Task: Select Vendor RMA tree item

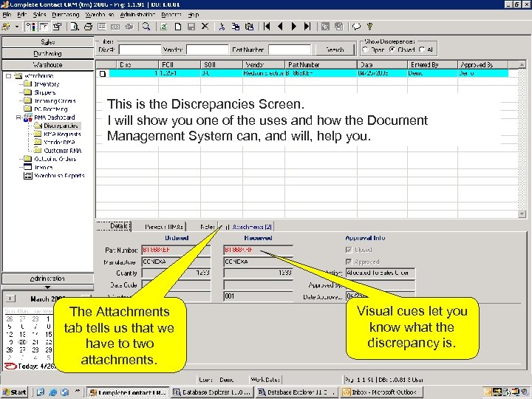Action: [x=59, y=142]
